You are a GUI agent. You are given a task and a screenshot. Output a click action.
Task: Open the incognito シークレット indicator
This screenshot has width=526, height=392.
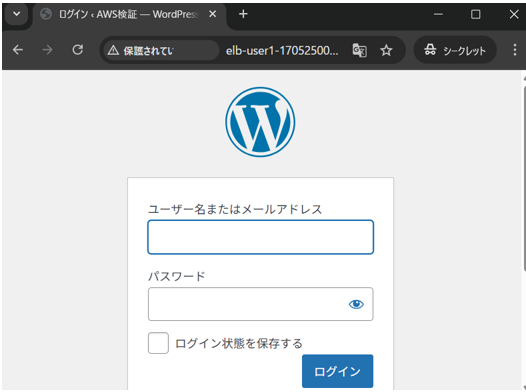coord(455,50)
